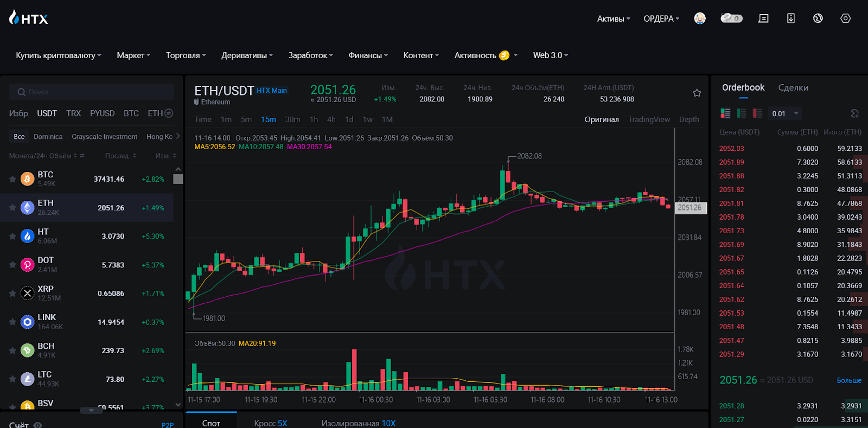Favorite LINK with its star
Screen dimensions: 868x428
[12, 322]
